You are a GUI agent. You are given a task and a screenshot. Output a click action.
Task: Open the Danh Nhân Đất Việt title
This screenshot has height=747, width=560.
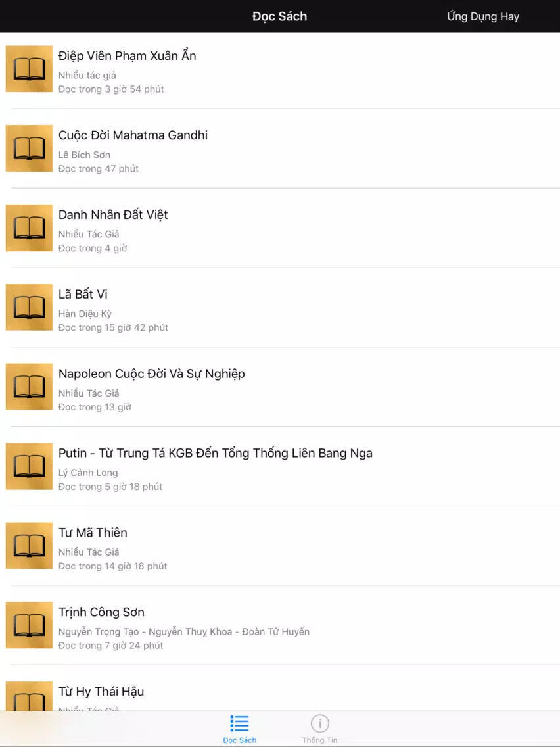[x=113, y=215]
